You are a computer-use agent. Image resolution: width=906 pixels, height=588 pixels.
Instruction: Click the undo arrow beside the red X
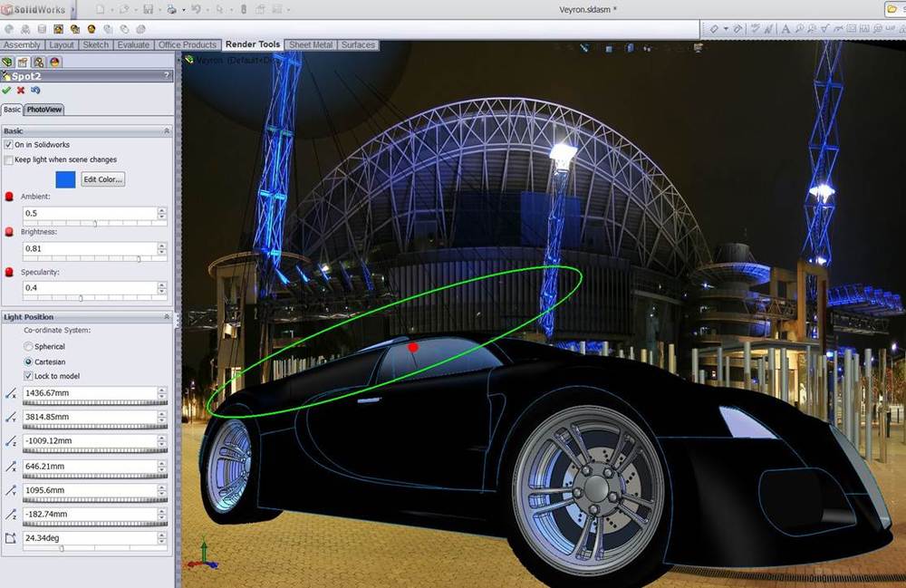coord(35,91)
